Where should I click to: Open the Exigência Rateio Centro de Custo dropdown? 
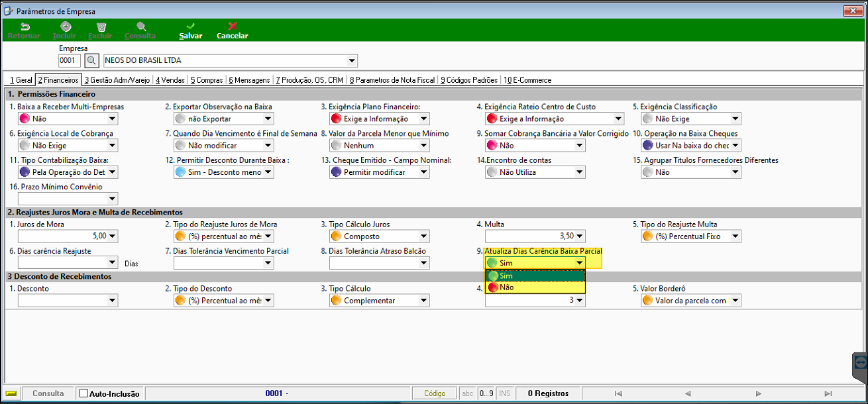tap(555, 119)
